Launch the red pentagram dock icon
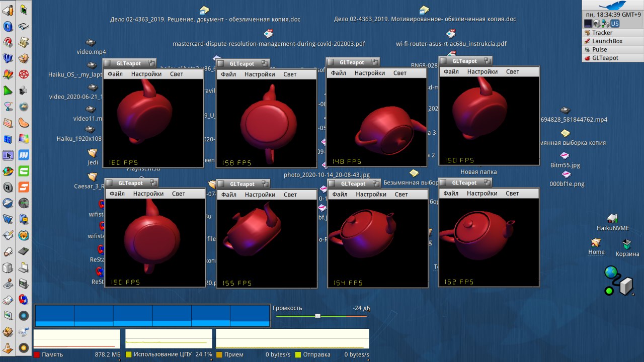The width and height of the screenshot is (644, 362). (24, 74)
